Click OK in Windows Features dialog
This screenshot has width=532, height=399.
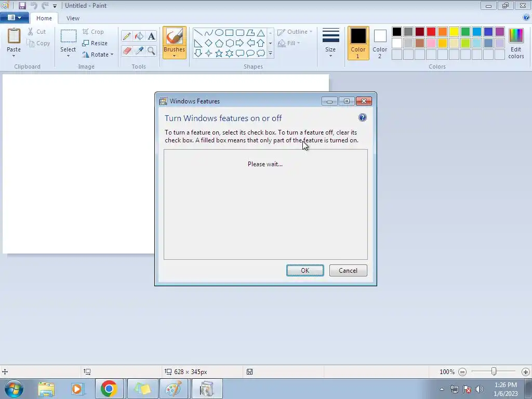(305, 270)
